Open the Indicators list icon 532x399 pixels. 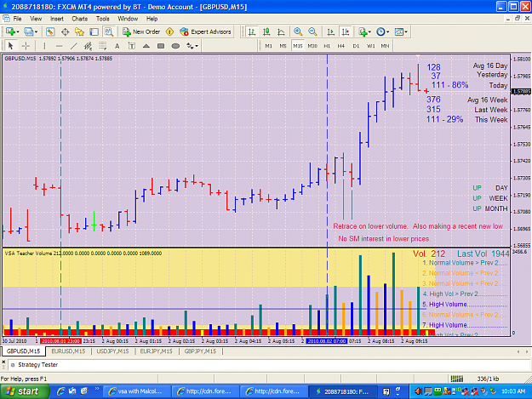pyautogui.click(x=363, y=31)
